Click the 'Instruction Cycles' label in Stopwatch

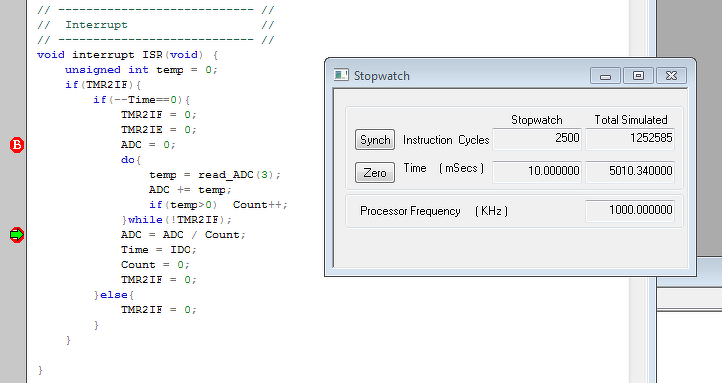pos(446,140)
